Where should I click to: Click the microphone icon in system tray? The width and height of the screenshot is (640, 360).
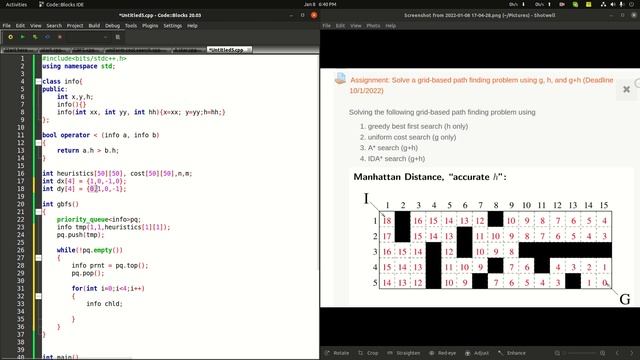tap(622, 4)
